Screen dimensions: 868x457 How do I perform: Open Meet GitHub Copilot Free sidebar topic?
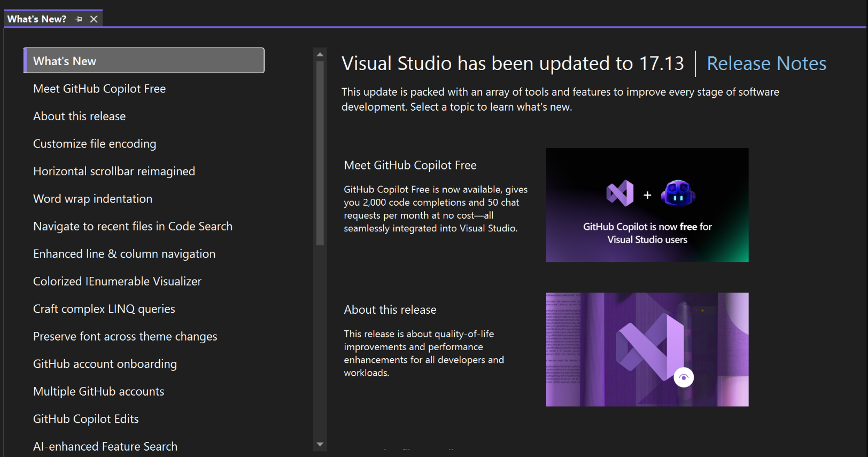[99, 89]
